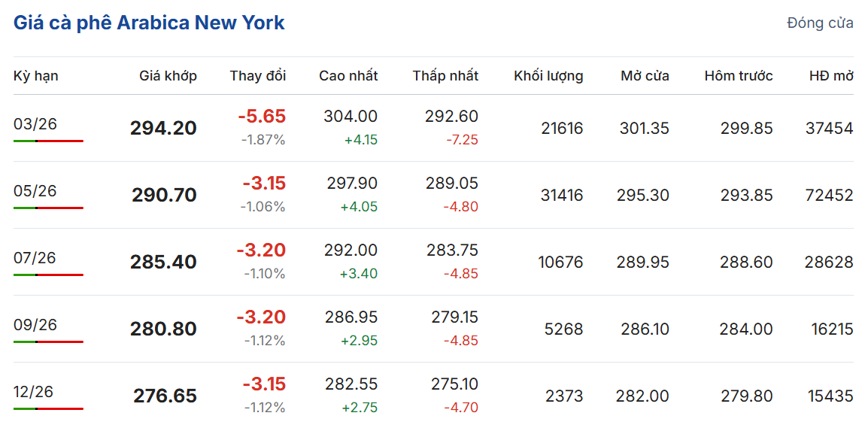
Task: Click the 294.20 matched price
Action: pos(163,129)
